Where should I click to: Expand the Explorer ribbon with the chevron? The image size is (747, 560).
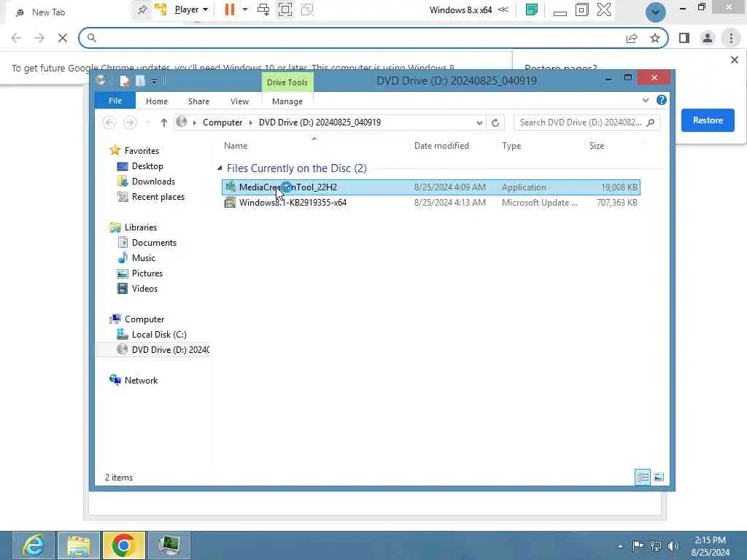[x=646, y=100]
